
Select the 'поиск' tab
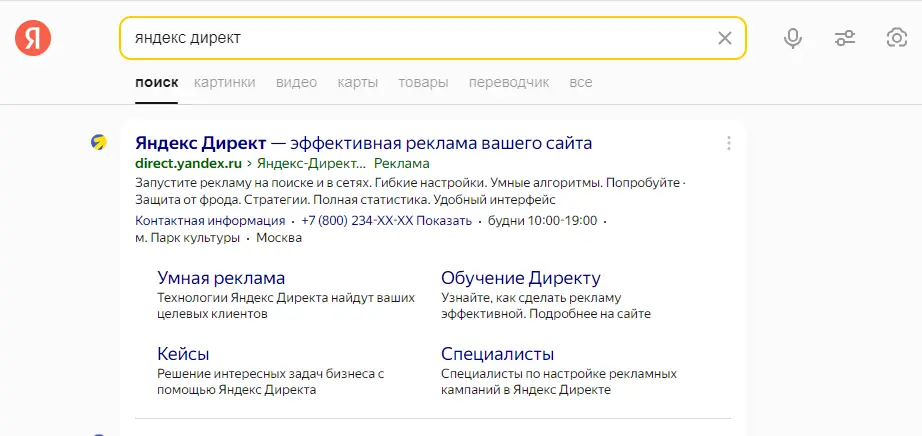pos(156,82)
